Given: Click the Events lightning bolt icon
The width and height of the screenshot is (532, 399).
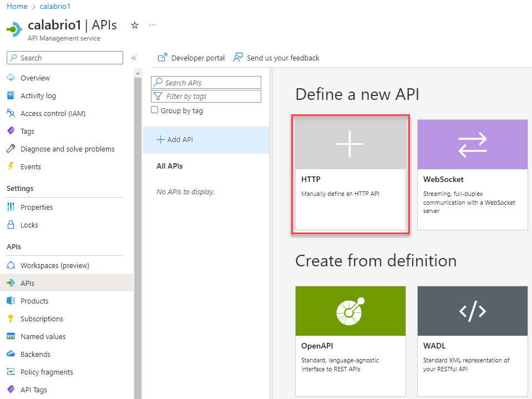Looking at the screenshot, I should point(11,166).
